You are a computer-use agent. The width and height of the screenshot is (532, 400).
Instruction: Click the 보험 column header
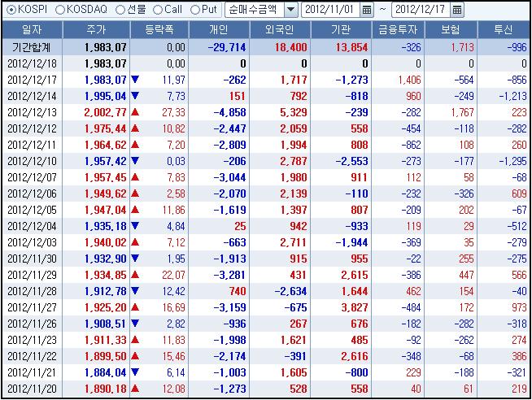pos(451,30)
